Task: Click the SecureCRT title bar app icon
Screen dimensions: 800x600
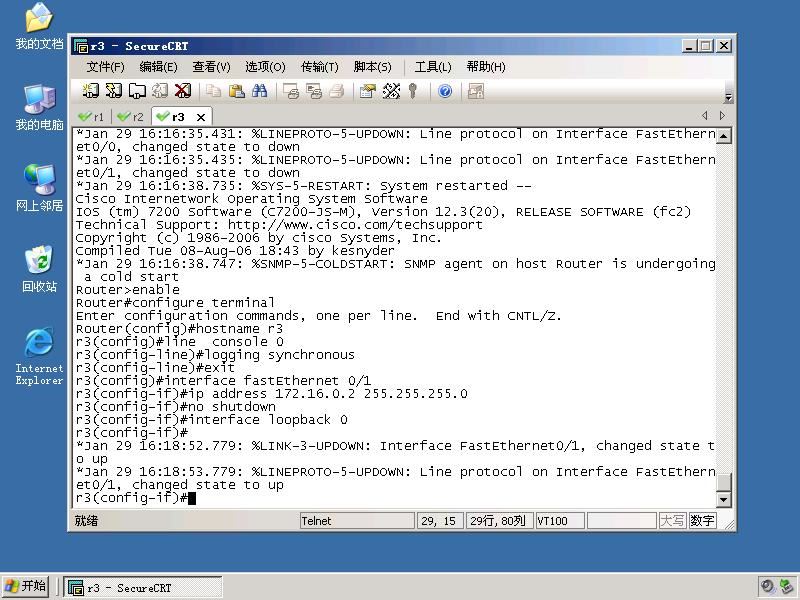Action: 81,46
